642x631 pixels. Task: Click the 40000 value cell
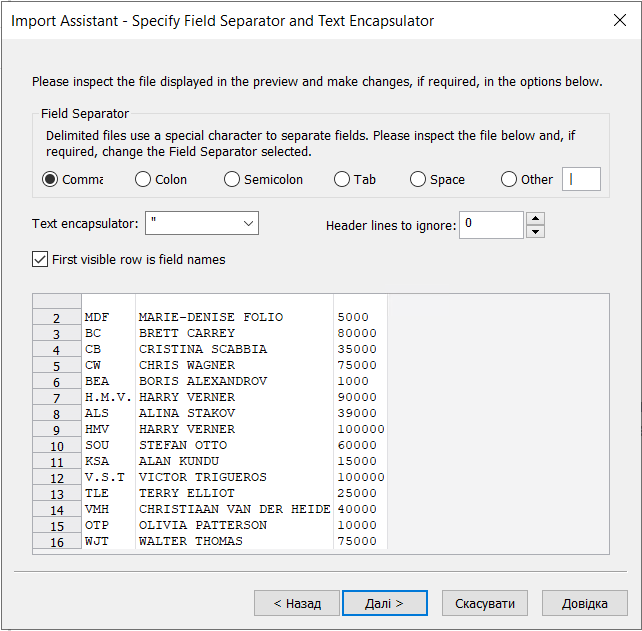pyautogui.click(x=360, y=509)
